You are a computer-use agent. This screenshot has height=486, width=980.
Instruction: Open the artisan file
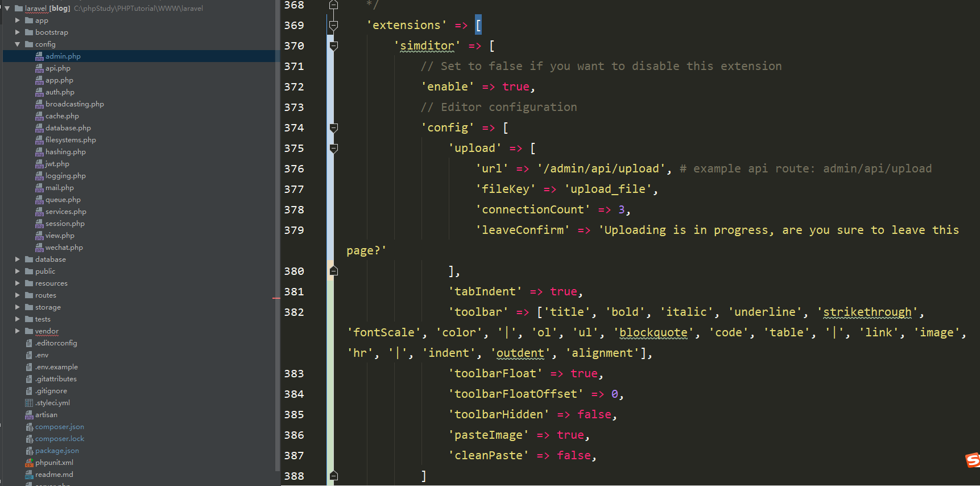tap(46, 414)
